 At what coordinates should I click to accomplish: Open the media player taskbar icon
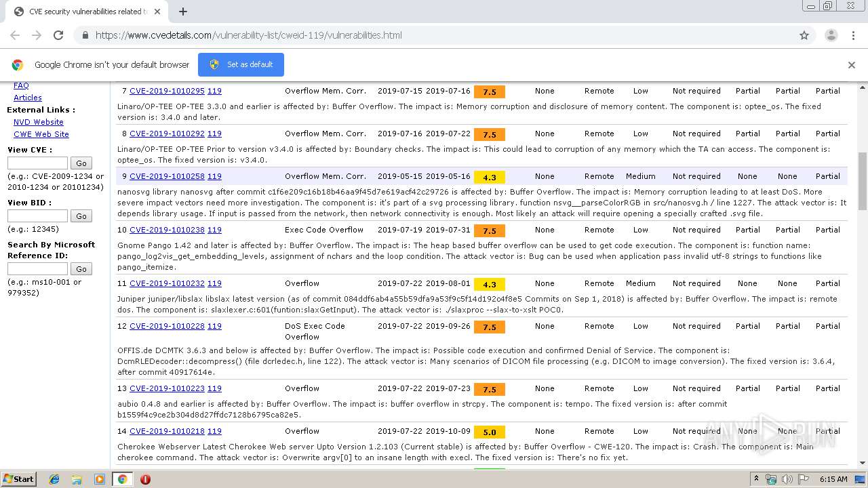coord(99,479)
